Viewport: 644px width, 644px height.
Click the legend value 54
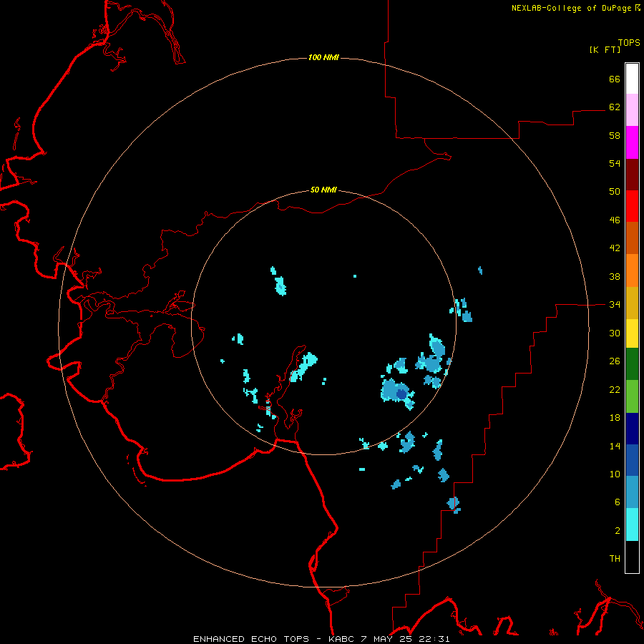615,163
